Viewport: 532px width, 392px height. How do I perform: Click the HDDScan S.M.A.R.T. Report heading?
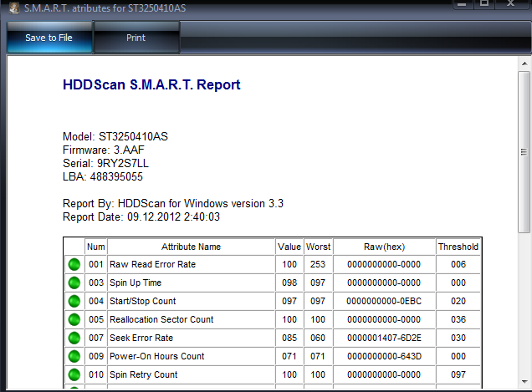[x=151, y=84]
